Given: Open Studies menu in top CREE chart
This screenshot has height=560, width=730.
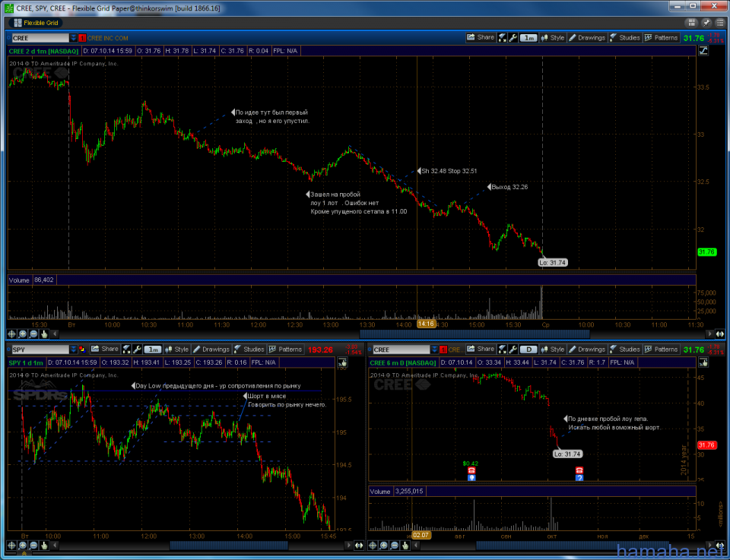Looking at the screenshot, I should pos(625,38).
